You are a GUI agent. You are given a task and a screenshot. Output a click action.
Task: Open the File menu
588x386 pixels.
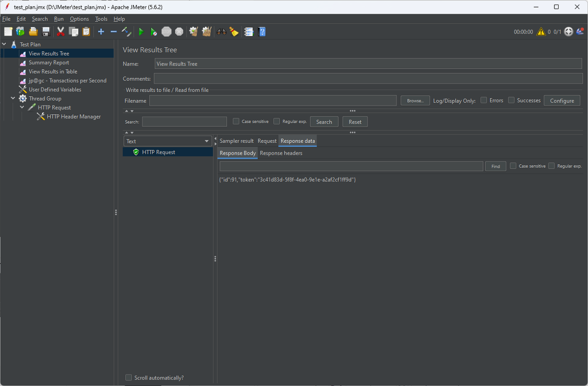coord(6,19)
